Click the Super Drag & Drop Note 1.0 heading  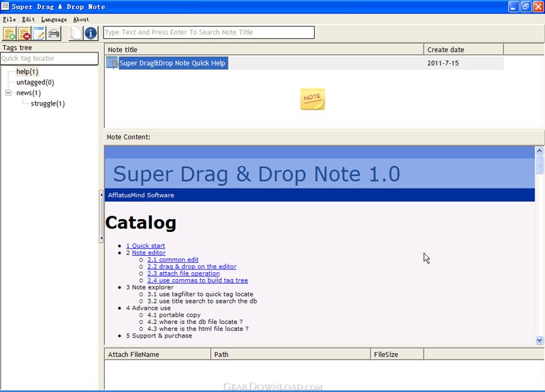(x=257, y=174)
